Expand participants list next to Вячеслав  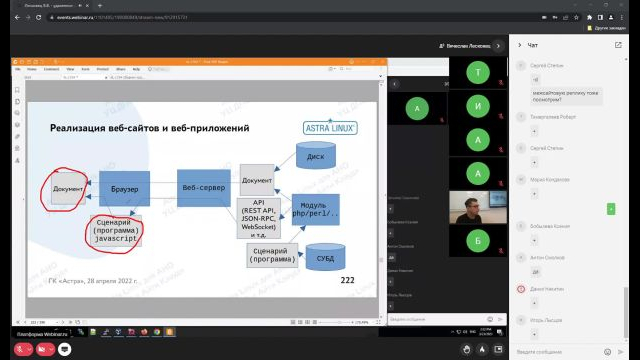(498, 46)
